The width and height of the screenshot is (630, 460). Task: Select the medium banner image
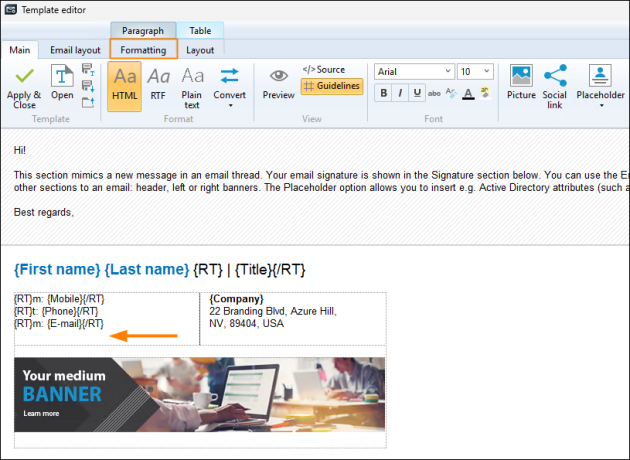tap(199, 395)
